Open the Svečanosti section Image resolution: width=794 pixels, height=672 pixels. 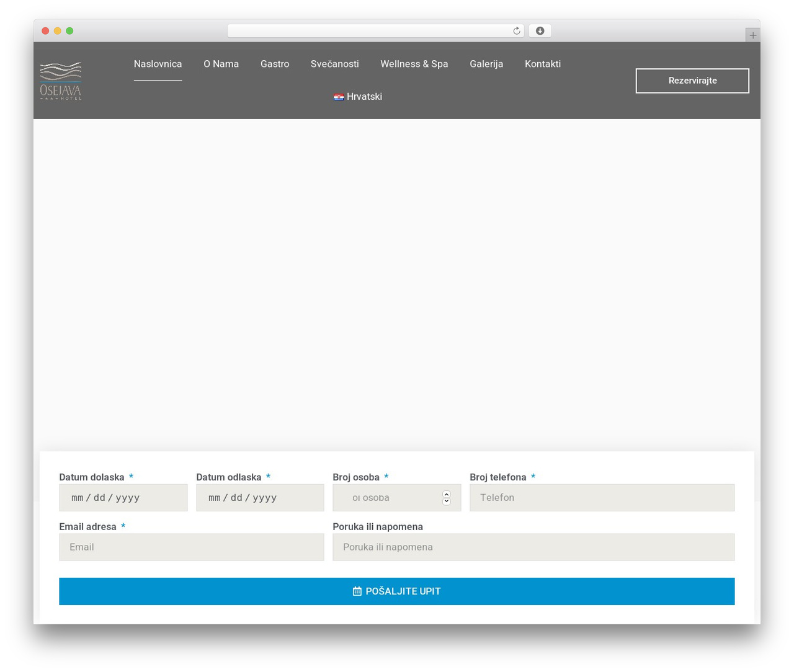pyautogui.click(x=334, y=64)
